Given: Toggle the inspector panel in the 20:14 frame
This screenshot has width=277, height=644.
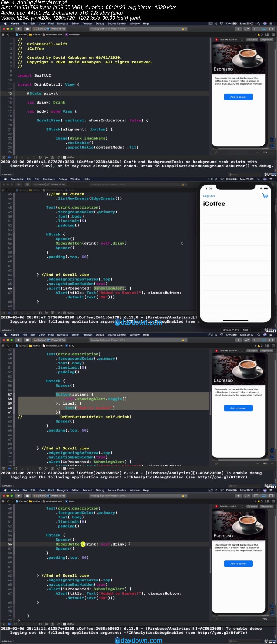Looking at the screenshot, I should (271, 496).
